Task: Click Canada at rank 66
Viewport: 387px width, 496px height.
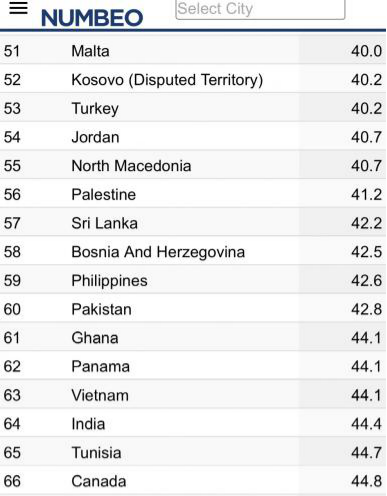Action: [x=99, y=481]
